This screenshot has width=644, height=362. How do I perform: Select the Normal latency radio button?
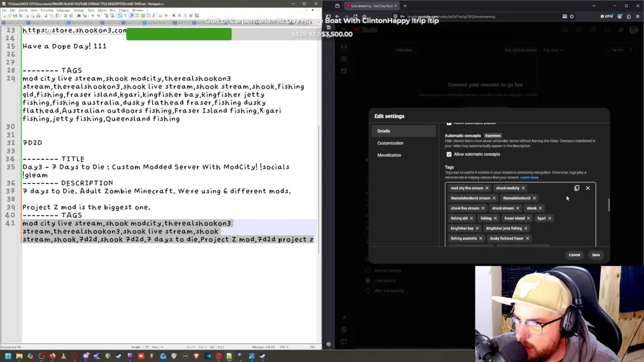point(368,270)
